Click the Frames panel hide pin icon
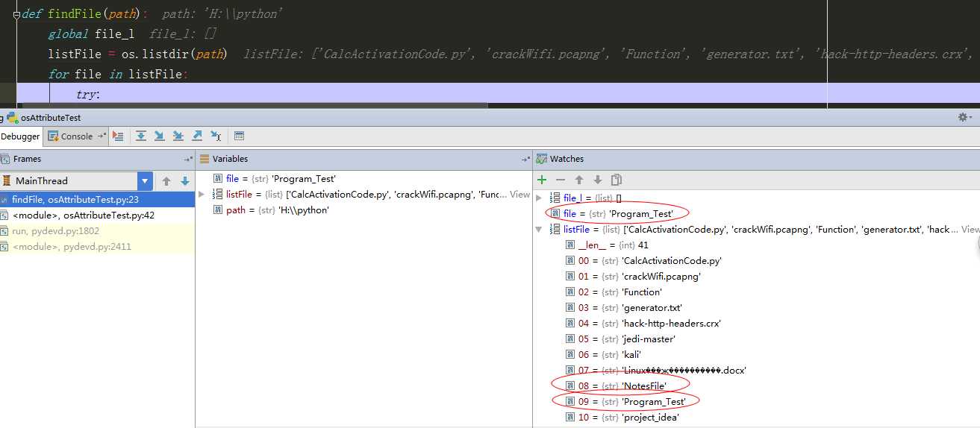 188,159
